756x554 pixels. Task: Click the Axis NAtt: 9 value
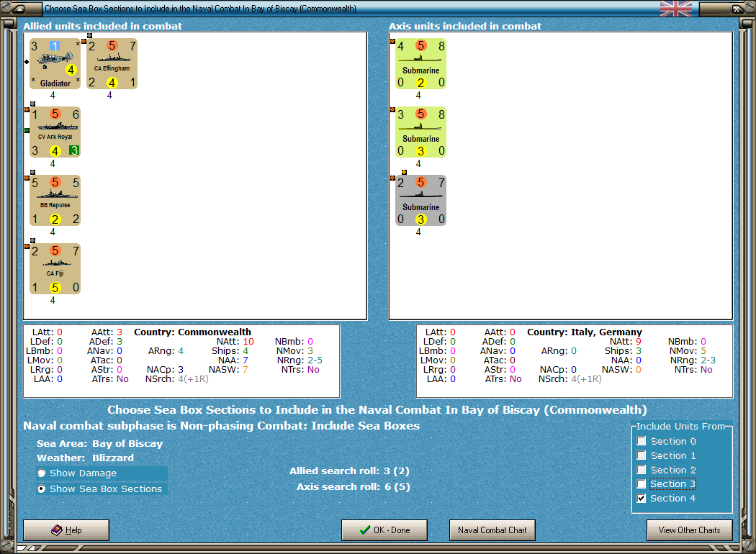[x=639, y=341]
